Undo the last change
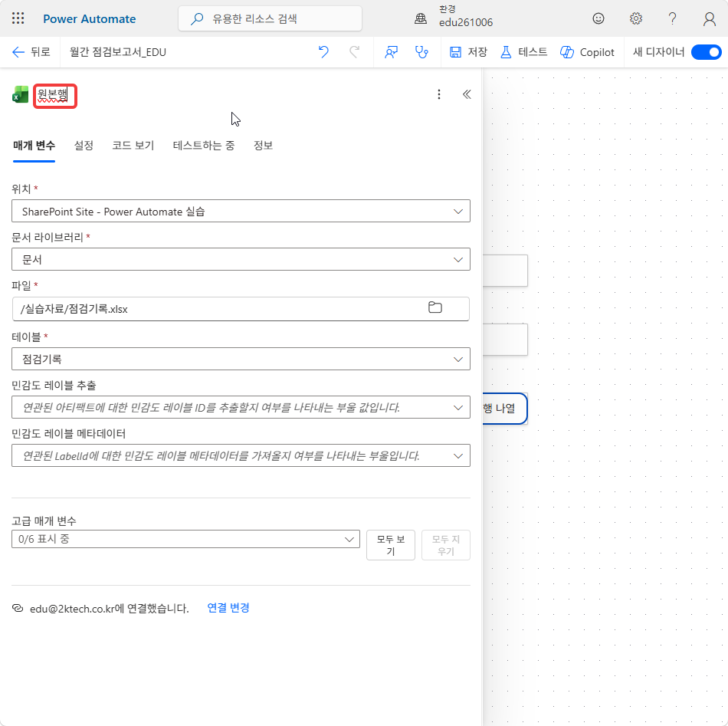The image size is (728, 726). click(x=323, y=52)
